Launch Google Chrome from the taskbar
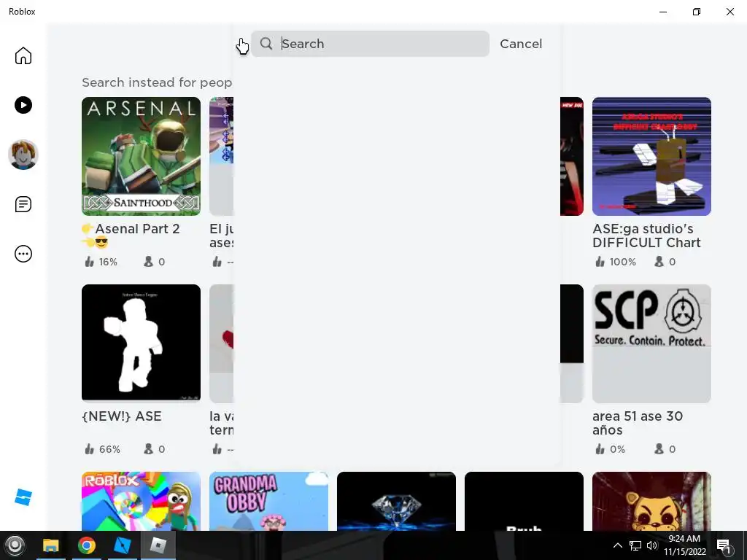This screenshot has height=560, width=747. pos(87,545)
